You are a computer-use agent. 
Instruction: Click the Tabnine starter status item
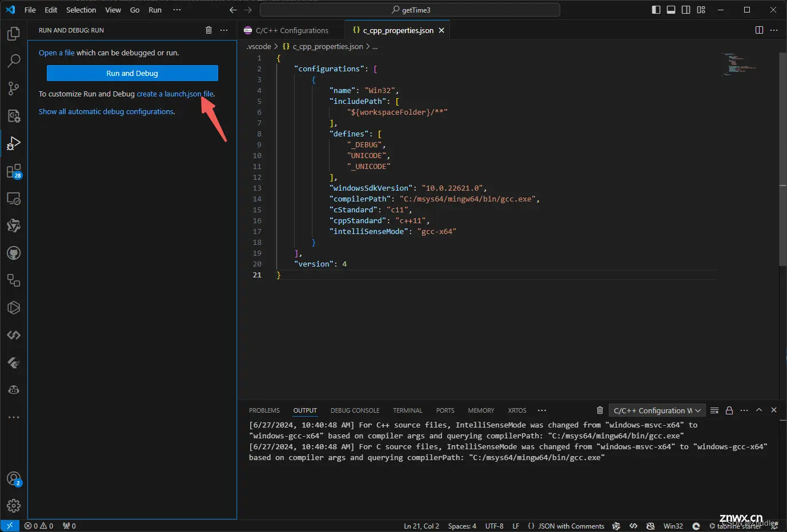click(734, 526)
